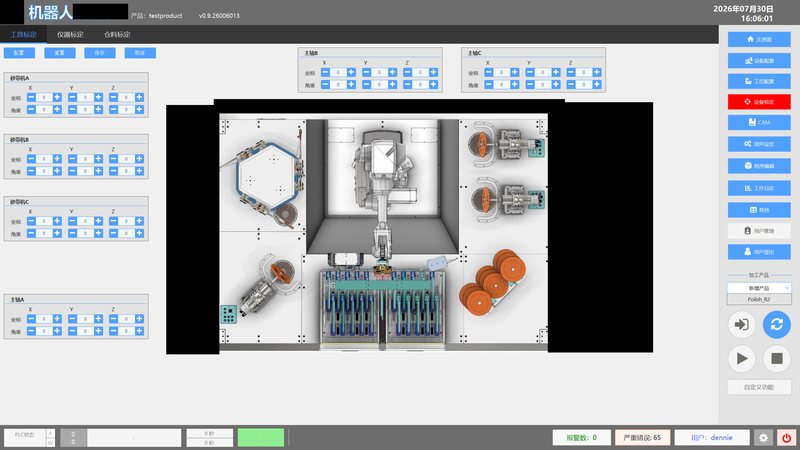Increase 主轴B 坐标 X with plus
The image size is (800, 450).
click(351, 72)
